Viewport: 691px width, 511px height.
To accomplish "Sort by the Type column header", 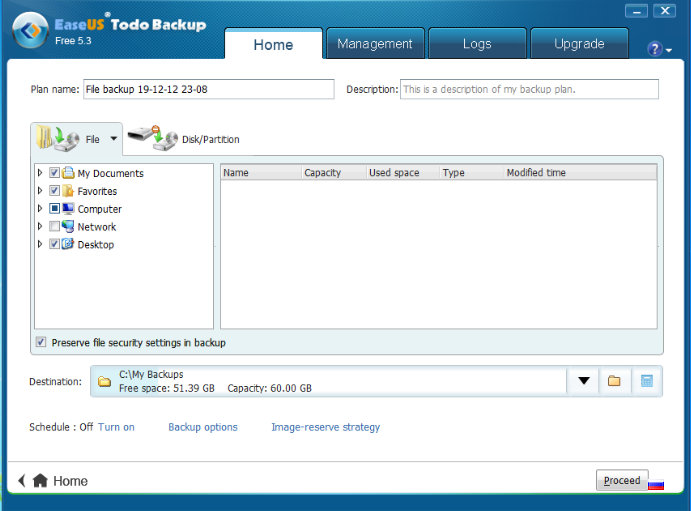I will pyautogui.click(x=471, y=172).
